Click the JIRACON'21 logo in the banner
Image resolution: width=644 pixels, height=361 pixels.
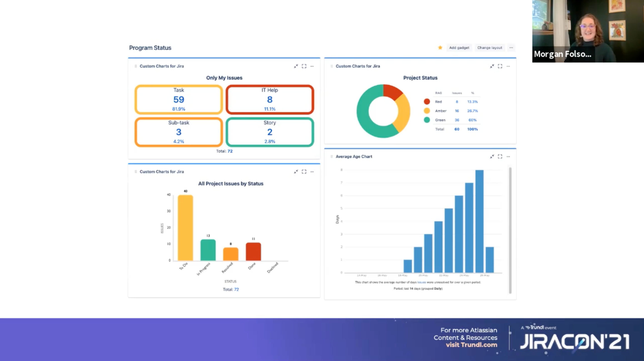pyautogui.click(x=575, y=342)
